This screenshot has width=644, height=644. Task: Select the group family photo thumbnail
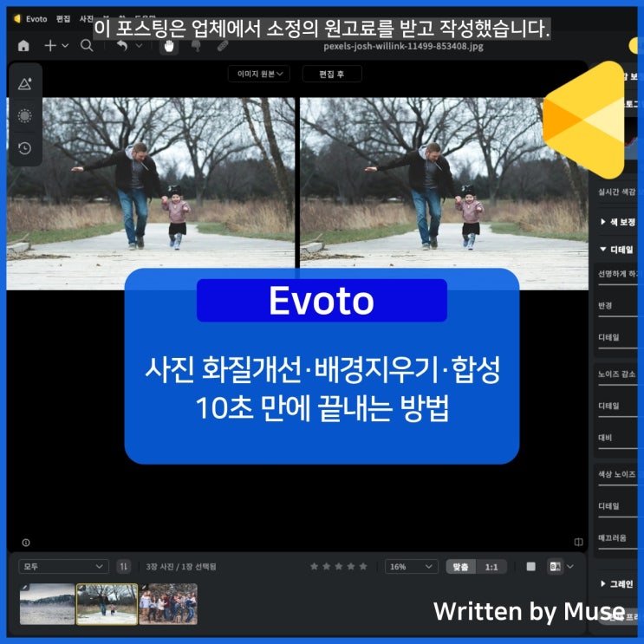[x=168, y=604]
